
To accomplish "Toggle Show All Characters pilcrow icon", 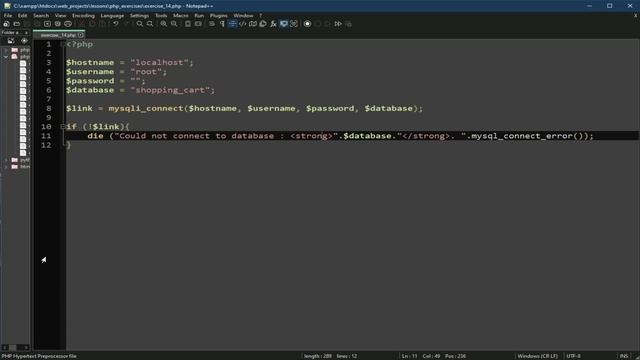I will click(x=222, y=24).
